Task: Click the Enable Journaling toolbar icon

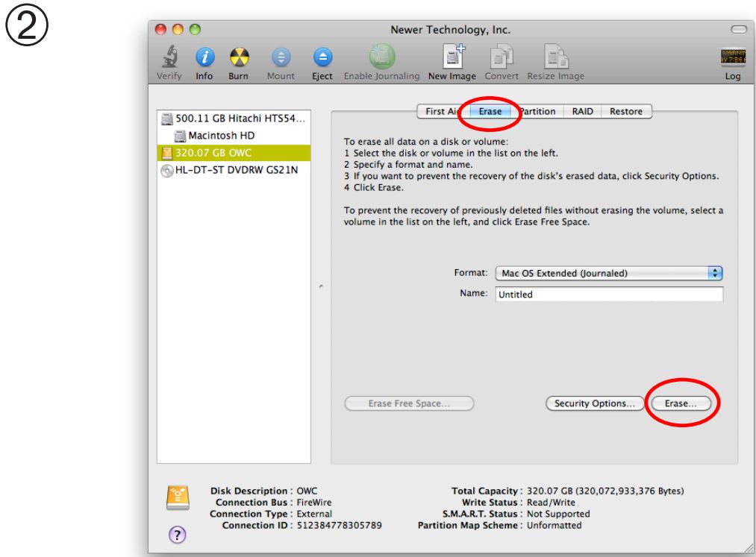Action: point(381,60)
